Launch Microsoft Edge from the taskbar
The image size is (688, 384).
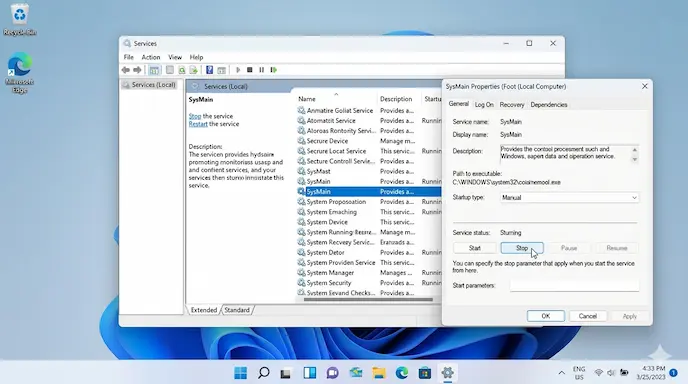[x=402, y=373]
